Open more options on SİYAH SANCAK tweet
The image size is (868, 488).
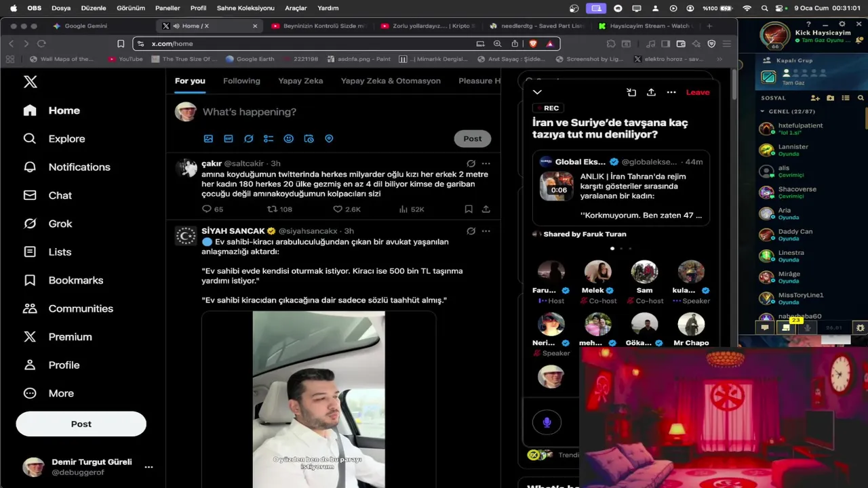486,231
